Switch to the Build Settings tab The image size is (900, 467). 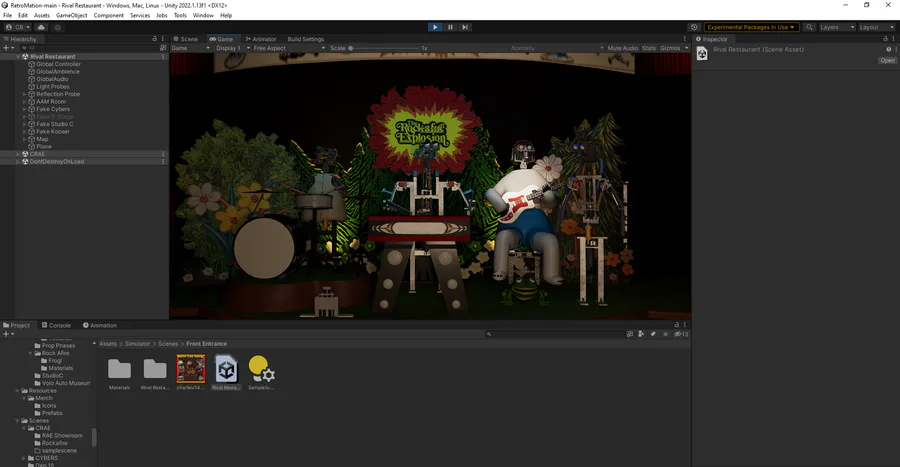[x=305, y=39]
